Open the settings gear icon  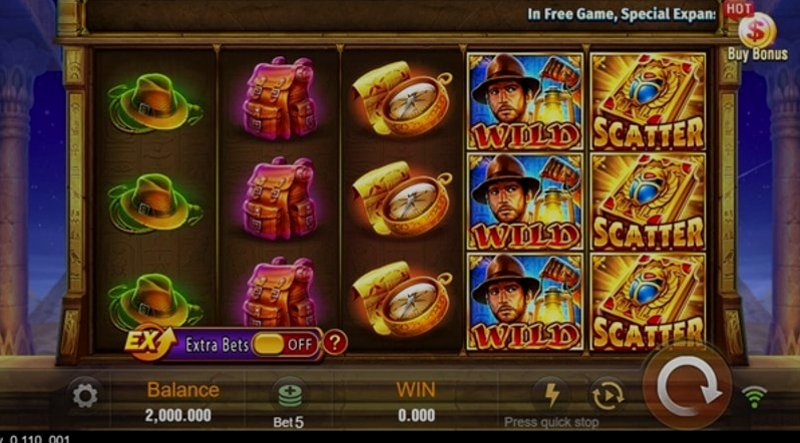(85, 396)
